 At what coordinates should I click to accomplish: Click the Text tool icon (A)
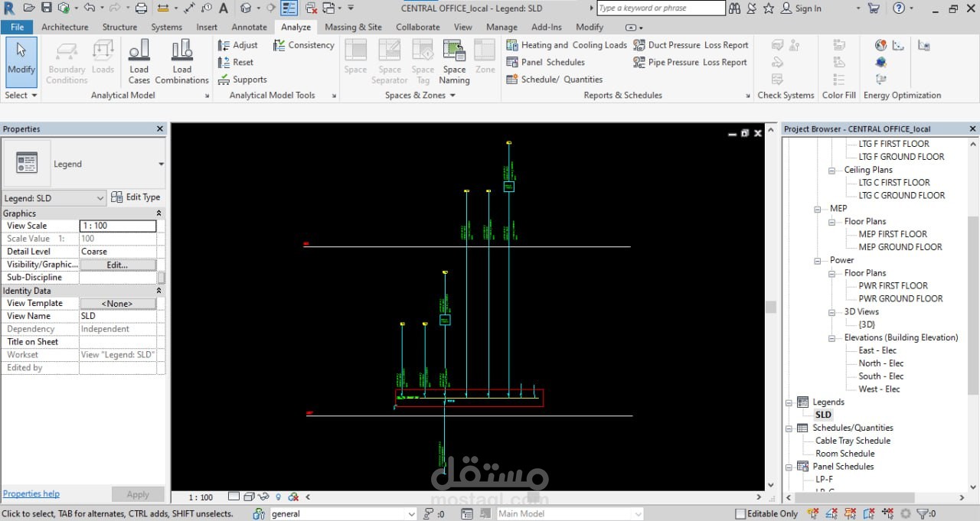[224, 8]
